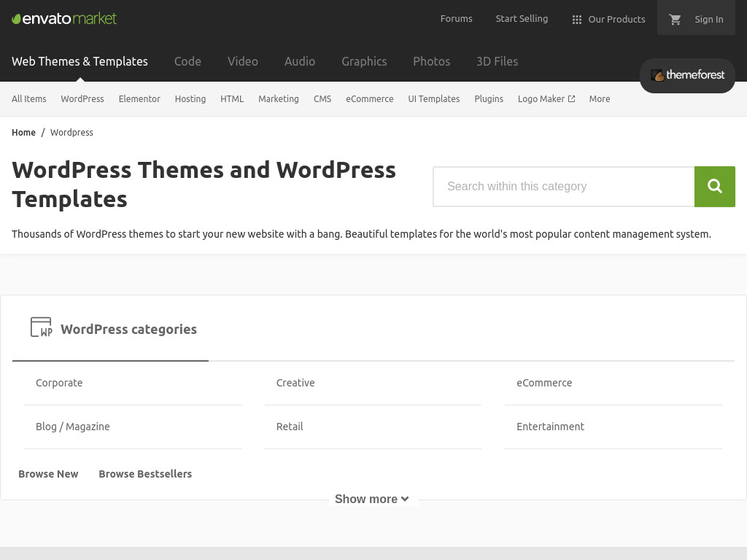Screen dimensions: 747x560
Task: Switch to the Audio marketplace tab
Action: [x=300, y=61]
